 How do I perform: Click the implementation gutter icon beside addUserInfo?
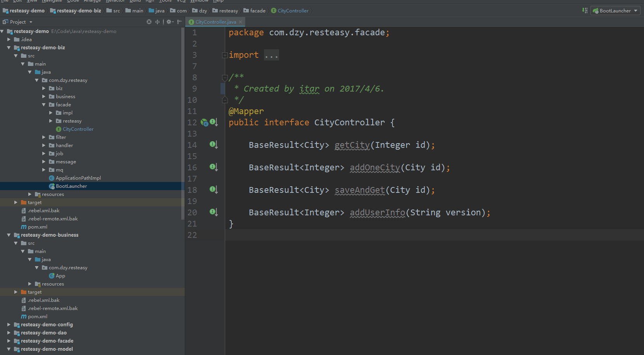[x=214, y=212]
